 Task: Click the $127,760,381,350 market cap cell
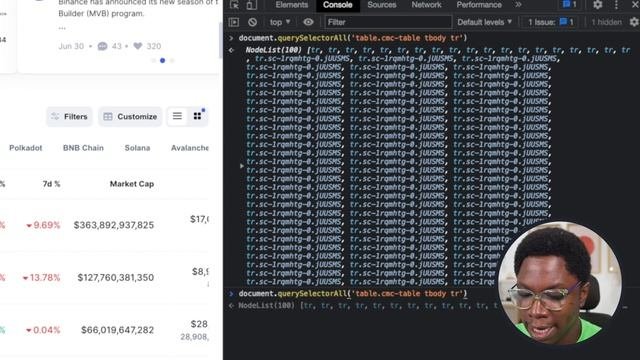pos(116,278)
